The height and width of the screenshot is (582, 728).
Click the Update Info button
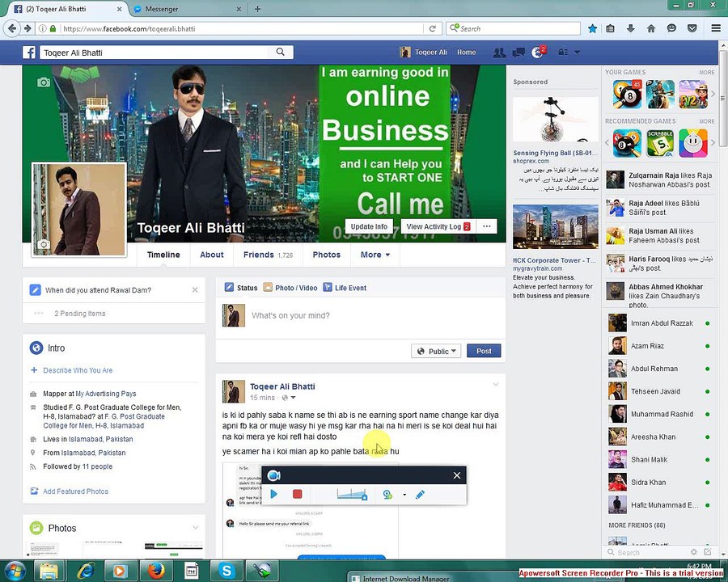point(369,226)
